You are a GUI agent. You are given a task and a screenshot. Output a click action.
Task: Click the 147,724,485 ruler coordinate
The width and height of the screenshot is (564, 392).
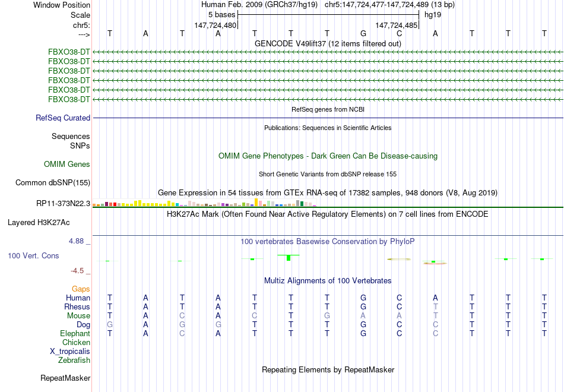397,25
